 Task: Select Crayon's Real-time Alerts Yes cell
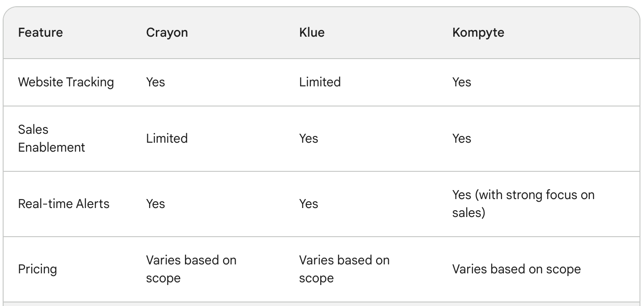(155, 204)
